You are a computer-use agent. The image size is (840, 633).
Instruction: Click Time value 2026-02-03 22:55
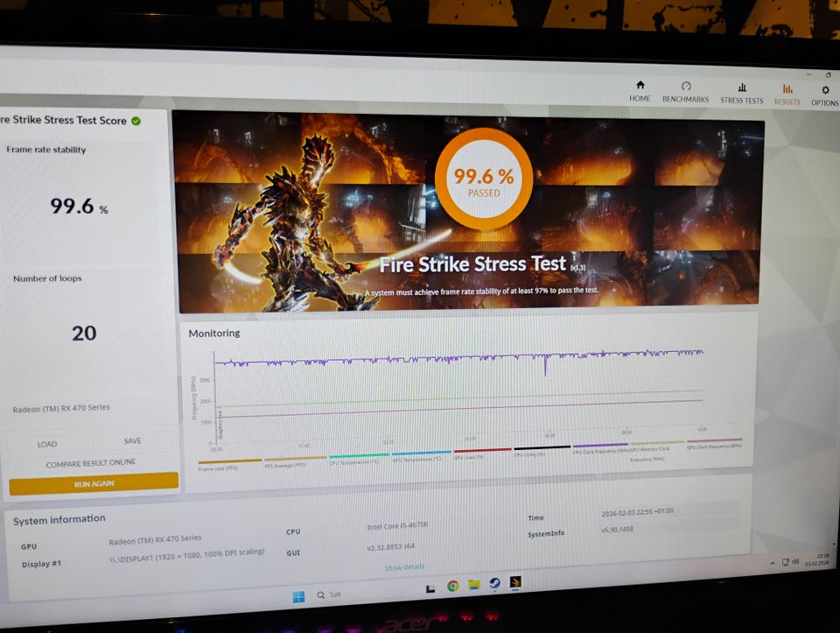638,512
